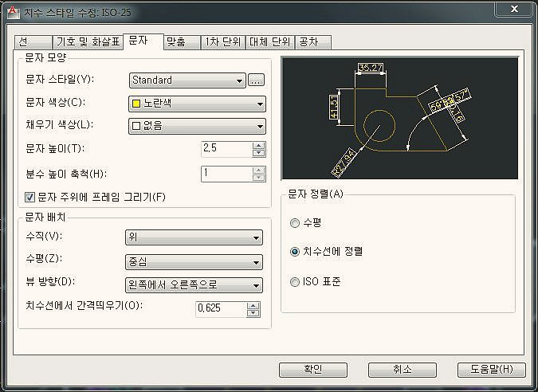Image resolution: width=538 pixels, height=392 pixels.
Task: Go to the 공차 tab
Action: pos(312,42)
